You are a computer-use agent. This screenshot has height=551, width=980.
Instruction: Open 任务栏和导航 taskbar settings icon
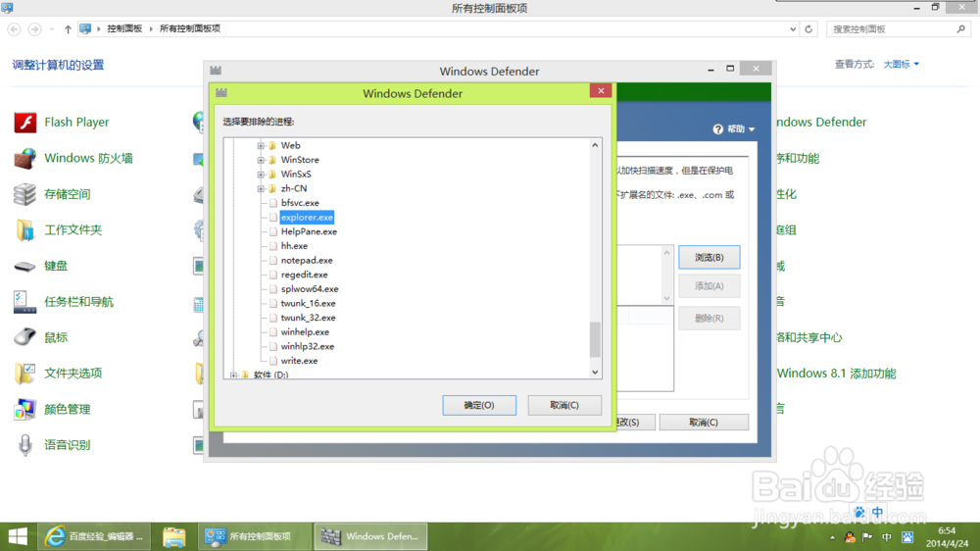25,302
